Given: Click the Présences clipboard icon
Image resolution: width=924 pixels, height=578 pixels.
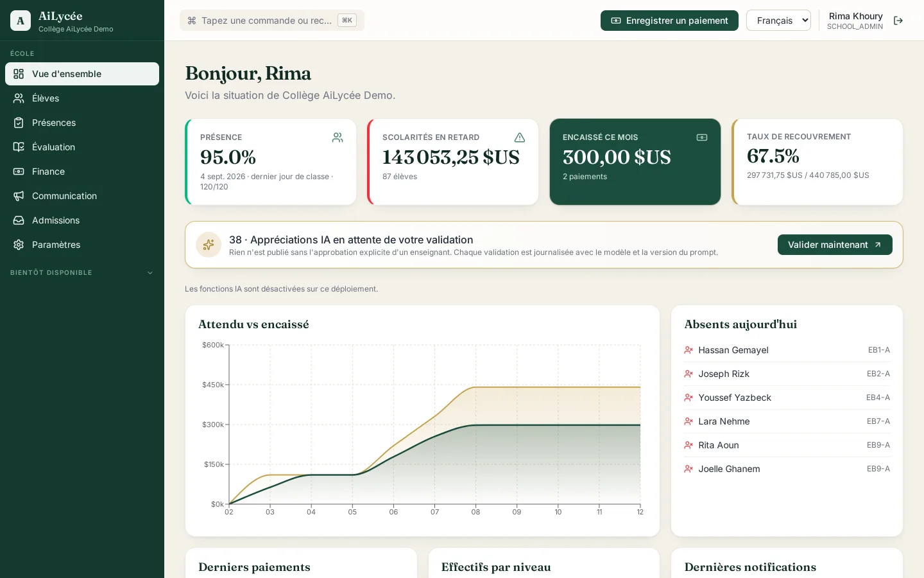Looking at the screenshot, I should click(19, 123).
